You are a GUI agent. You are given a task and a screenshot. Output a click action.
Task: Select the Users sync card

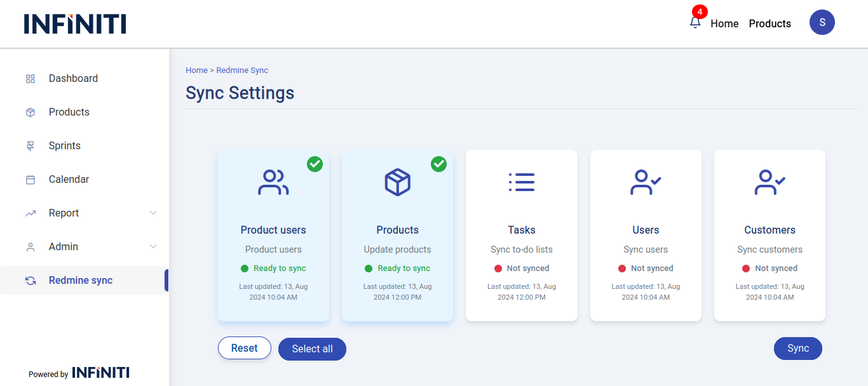tap(646, 235)
